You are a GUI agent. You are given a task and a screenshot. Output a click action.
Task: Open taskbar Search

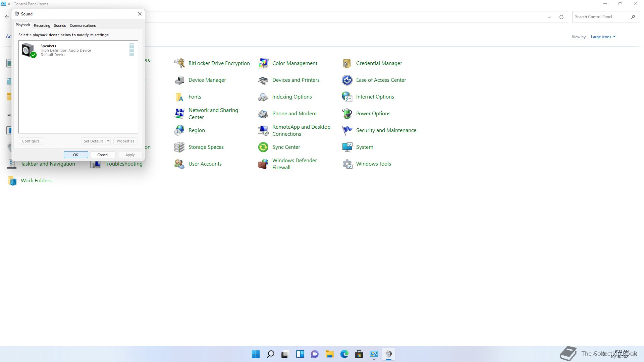(270, 354)
